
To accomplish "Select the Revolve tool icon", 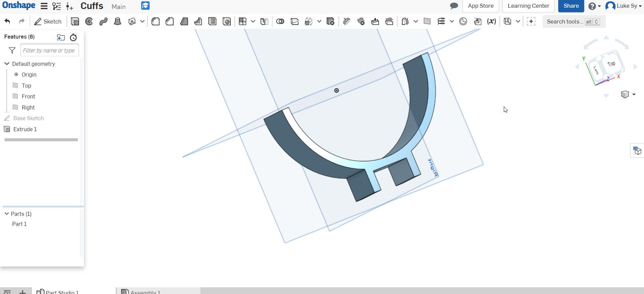I will tap(89, 21).
